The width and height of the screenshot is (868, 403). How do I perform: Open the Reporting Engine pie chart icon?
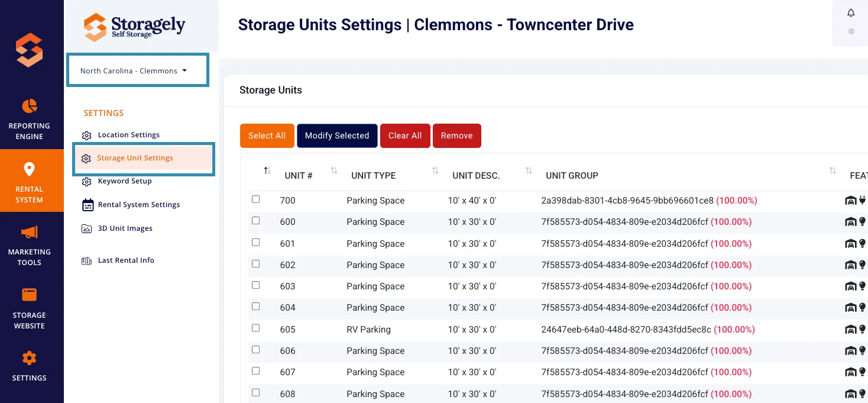[30, 106]
